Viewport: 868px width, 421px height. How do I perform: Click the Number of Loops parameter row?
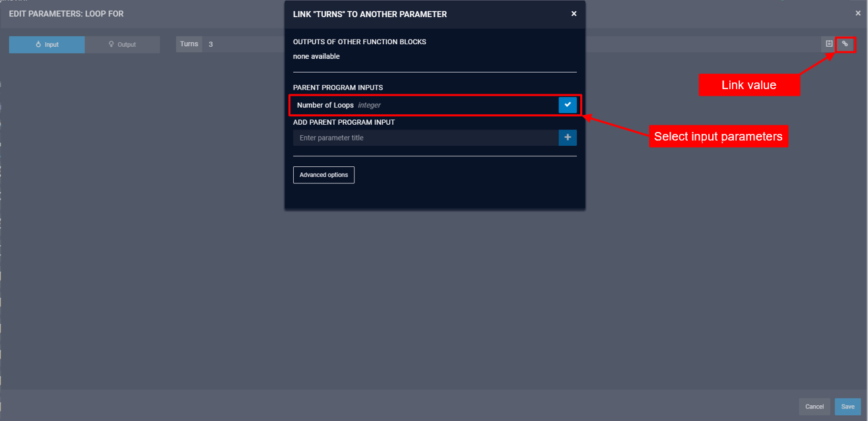click(x=435, y=105)
